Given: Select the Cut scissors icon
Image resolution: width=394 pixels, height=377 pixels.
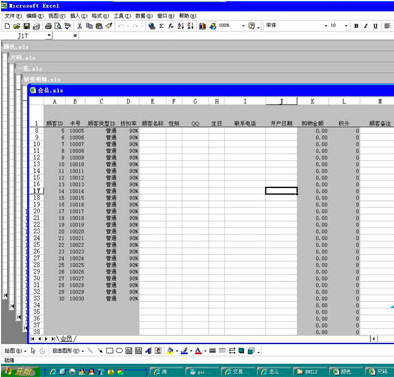Looking at the screenshot, I should point(79,26).
